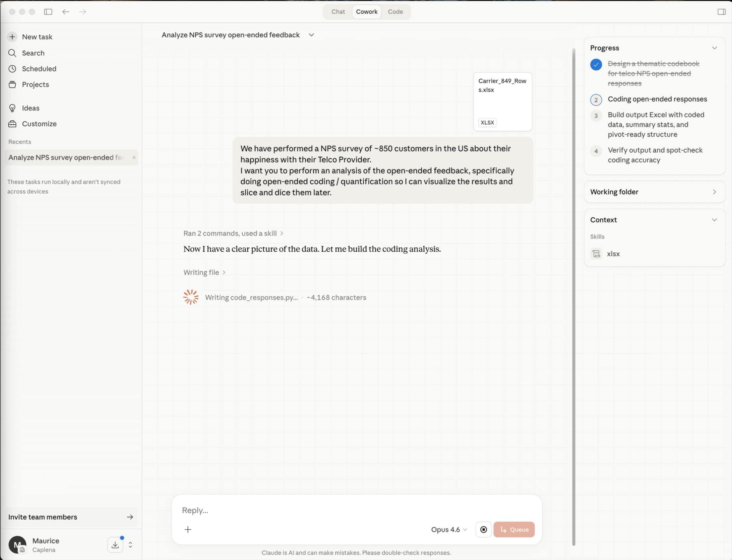
Task: Toggle the left sidebar panel icon
Action: 48,12
